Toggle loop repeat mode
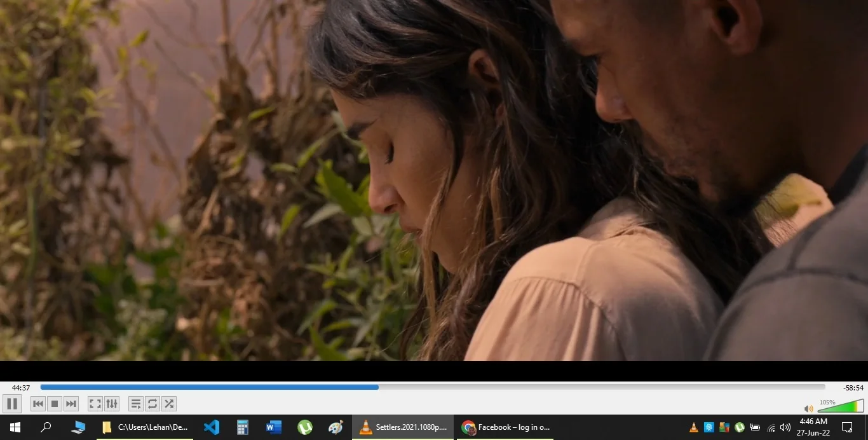The width and height of the screenshot is (868, 440). click(152, 404)
